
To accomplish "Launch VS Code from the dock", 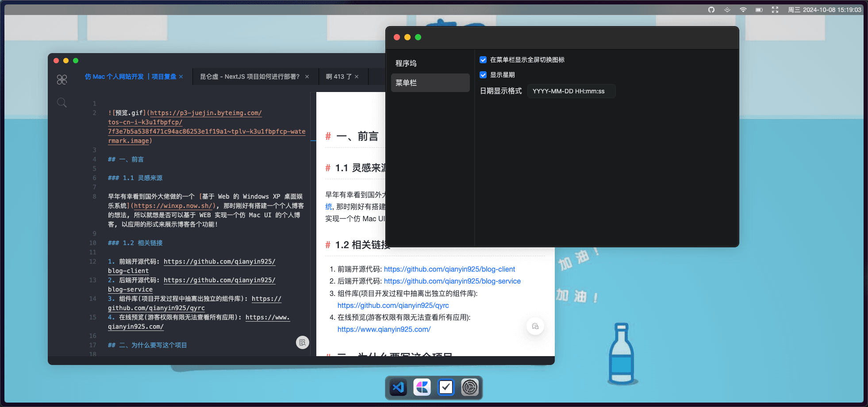I will (x=398, y=388).
